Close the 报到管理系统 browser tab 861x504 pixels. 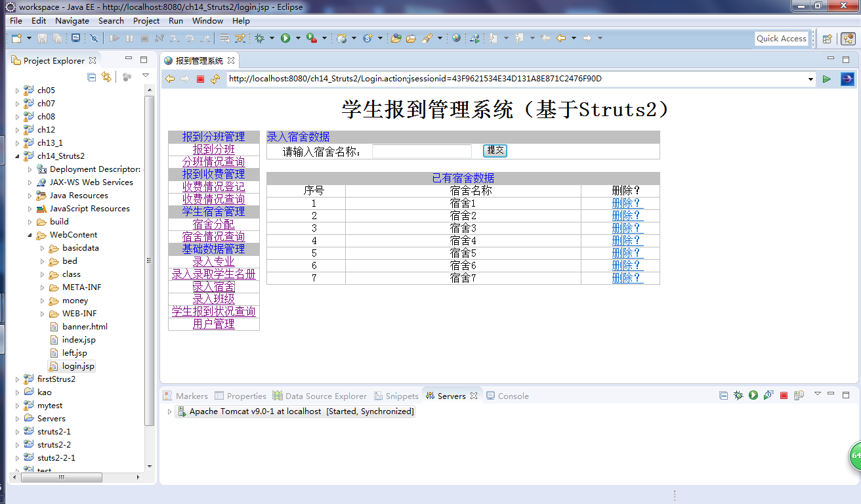click(231, 60)
